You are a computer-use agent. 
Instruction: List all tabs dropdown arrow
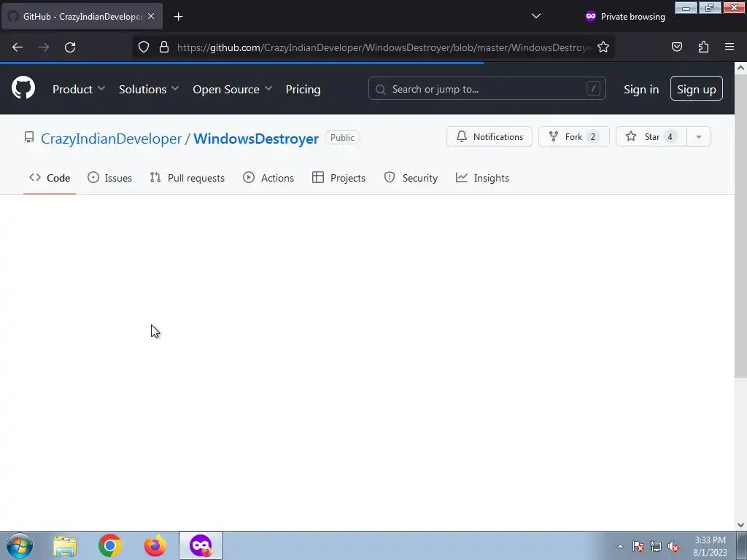click(x=536, y=16)
